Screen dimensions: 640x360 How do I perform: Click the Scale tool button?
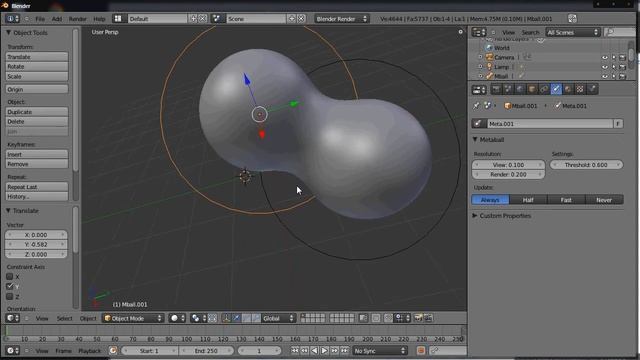[37, 76]
